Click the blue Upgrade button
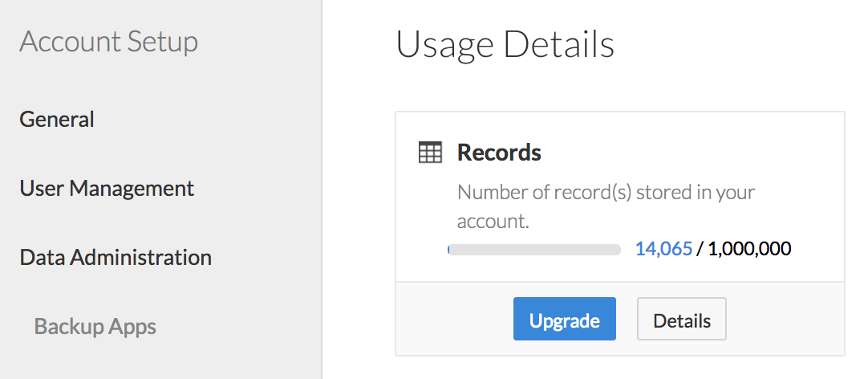The width and height of the screenshot is (868, 379). click(565, 319)
